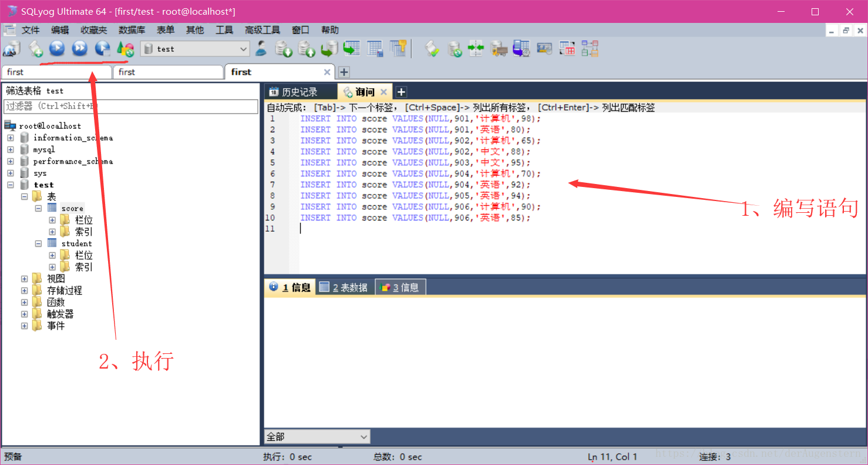Select the score table in tree

[72, 208]
